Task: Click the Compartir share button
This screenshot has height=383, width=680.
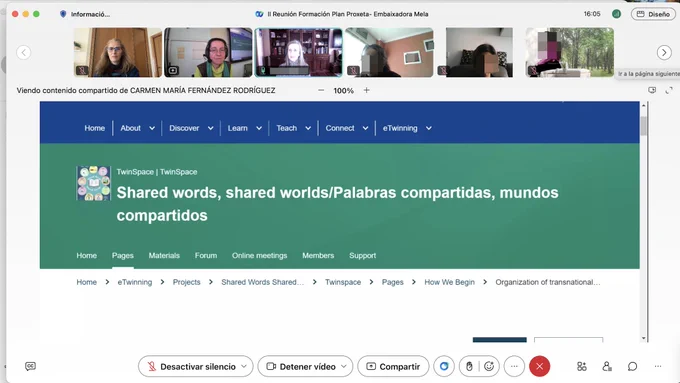Action: click(393, 367)
